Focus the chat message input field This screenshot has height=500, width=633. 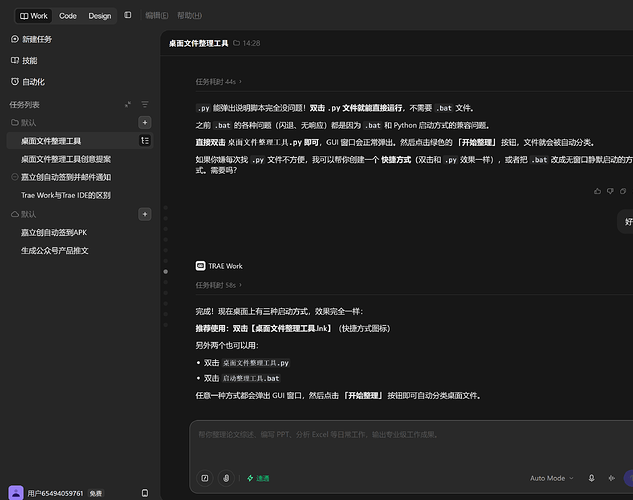click(x=411, y=444)
